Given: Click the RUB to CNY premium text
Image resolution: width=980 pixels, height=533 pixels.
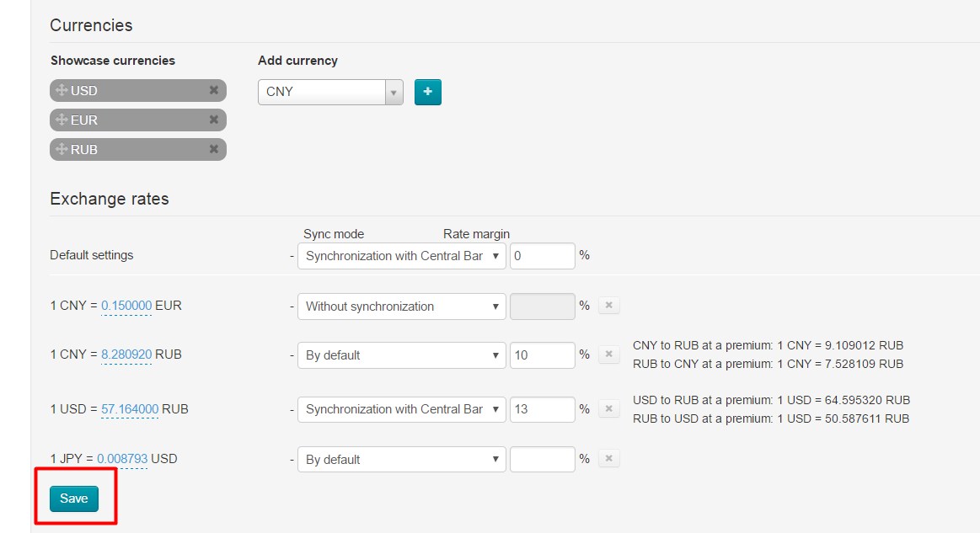Looking at the screenshot, I should tap(768, 364).
